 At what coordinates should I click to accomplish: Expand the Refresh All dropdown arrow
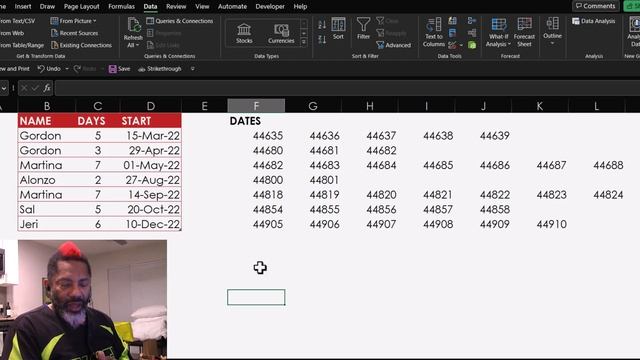point(138,45)
